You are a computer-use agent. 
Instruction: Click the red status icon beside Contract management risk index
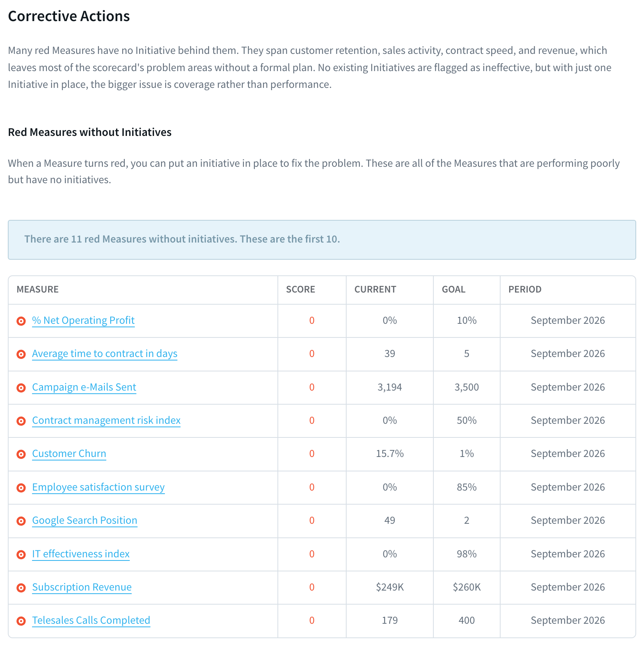(x=21, y=421)
